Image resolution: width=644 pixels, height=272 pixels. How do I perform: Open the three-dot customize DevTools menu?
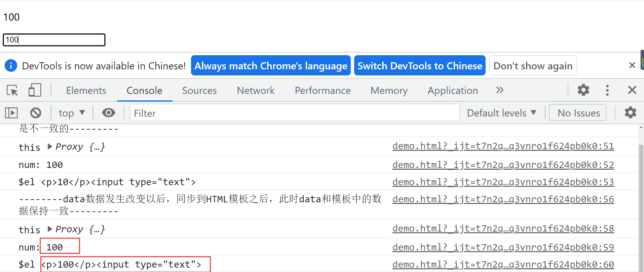607,90
